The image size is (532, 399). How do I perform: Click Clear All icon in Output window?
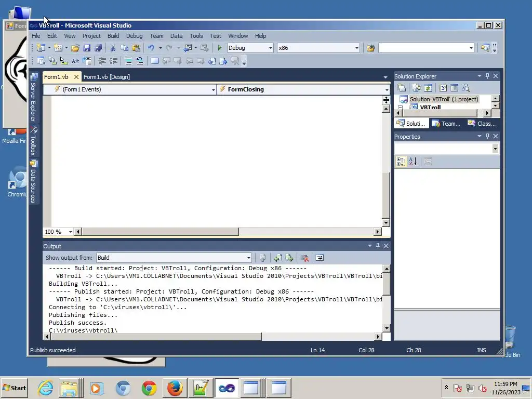(x=304, y=258)
